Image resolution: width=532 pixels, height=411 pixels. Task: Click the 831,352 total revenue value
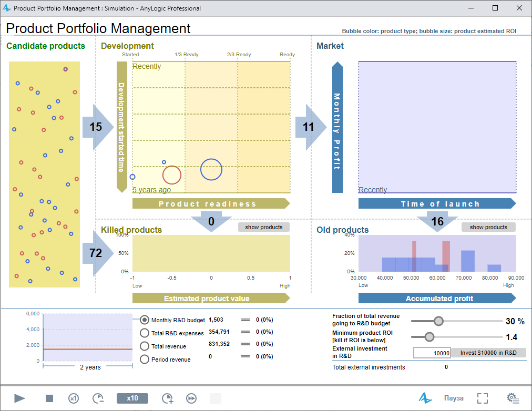tap(219, 344)
